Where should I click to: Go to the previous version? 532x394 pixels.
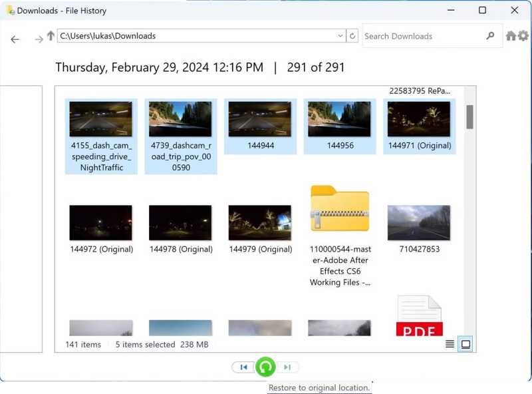[x=243, y=367]
